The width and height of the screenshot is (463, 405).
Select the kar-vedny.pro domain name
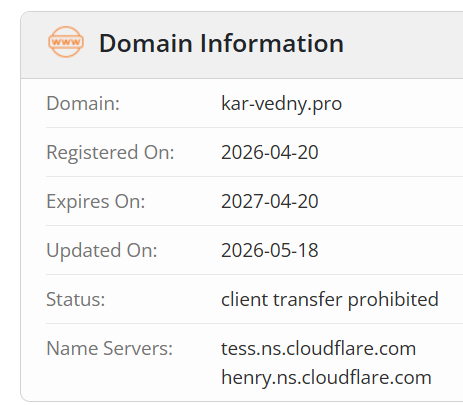pos(281,104)
